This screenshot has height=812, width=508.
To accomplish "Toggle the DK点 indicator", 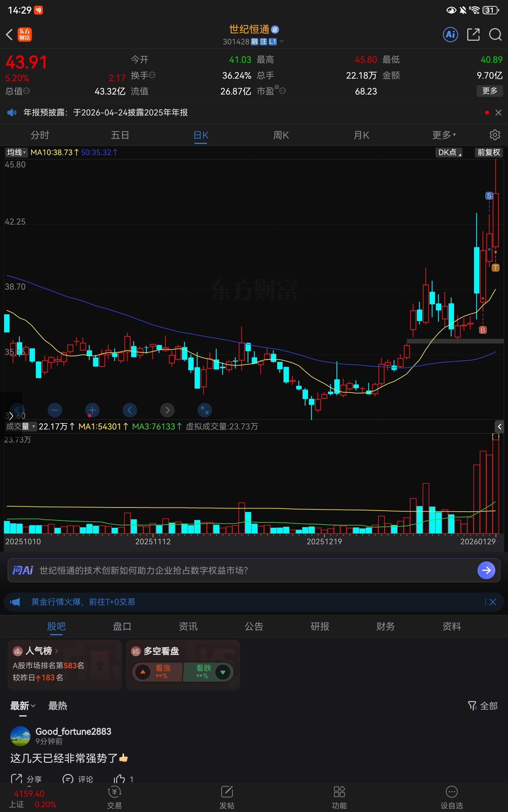I will (449, 152).
